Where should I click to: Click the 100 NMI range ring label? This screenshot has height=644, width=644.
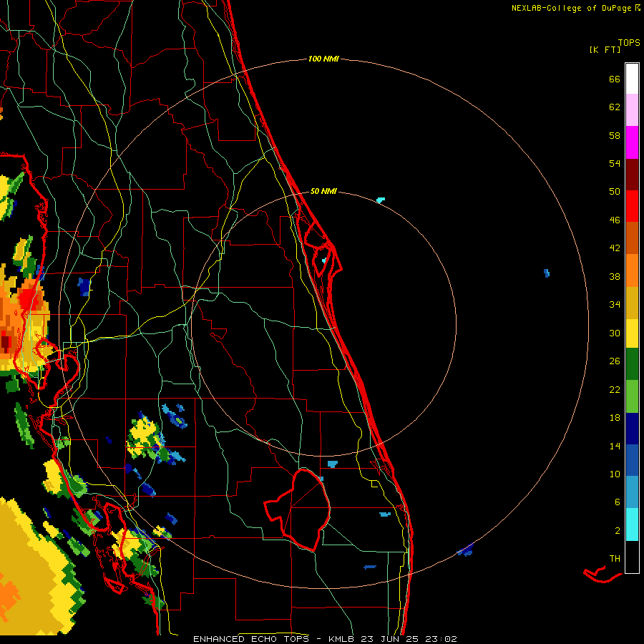pos(323,59)
